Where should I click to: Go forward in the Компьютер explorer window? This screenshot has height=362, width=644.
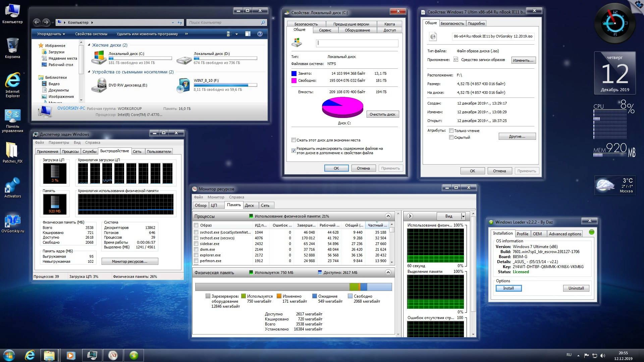click(x=46, y=22)
